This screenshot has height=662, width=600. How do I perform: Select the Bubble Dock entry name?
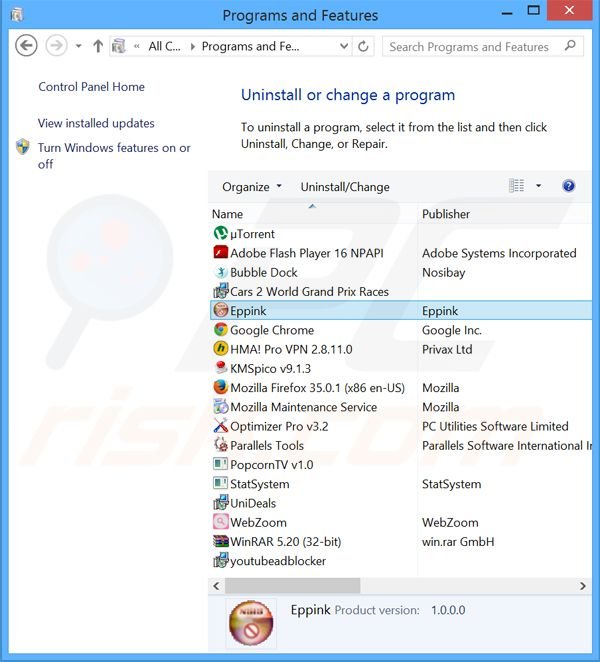(x=263, y=272)
